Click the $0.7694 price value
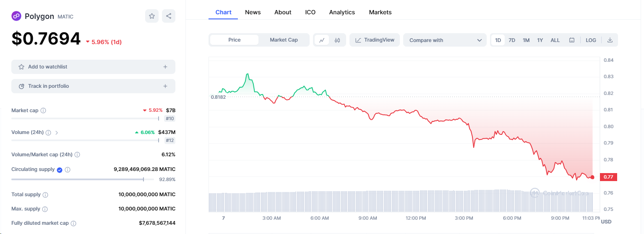This screenshot has height=234, width=644. pos(46,39)
